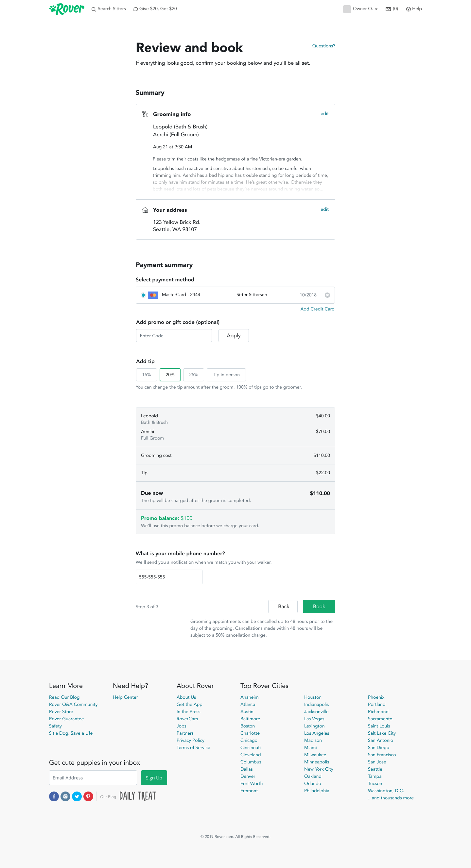Open Rover's Instagram icon

[x=65, y=796]
